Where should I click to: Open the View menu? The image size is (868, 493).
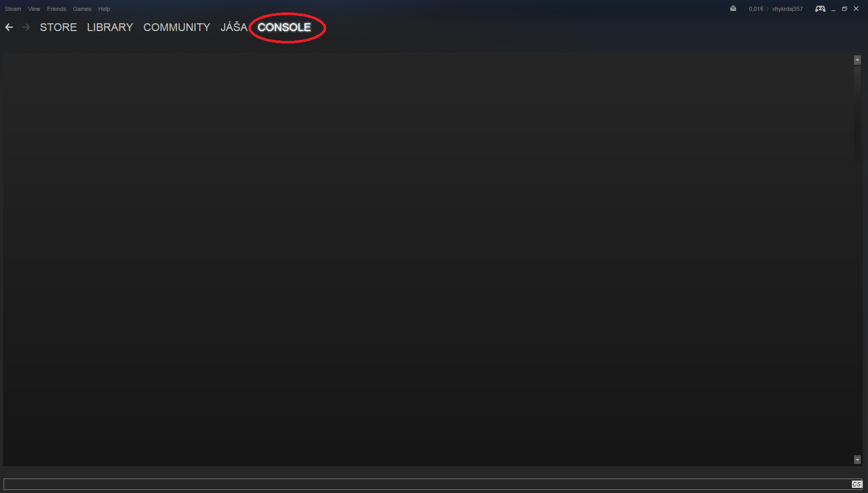[x=34, y=9]
